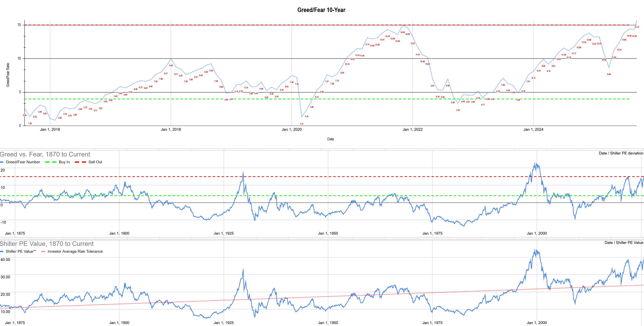Click the 13.80 data label in 2024

(x=589, y=40)
